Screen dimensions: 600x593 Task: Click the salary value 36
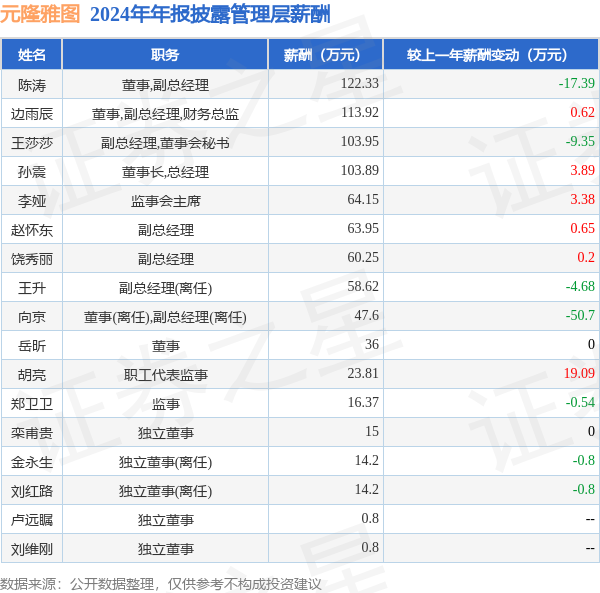click(x=372, y=345)
